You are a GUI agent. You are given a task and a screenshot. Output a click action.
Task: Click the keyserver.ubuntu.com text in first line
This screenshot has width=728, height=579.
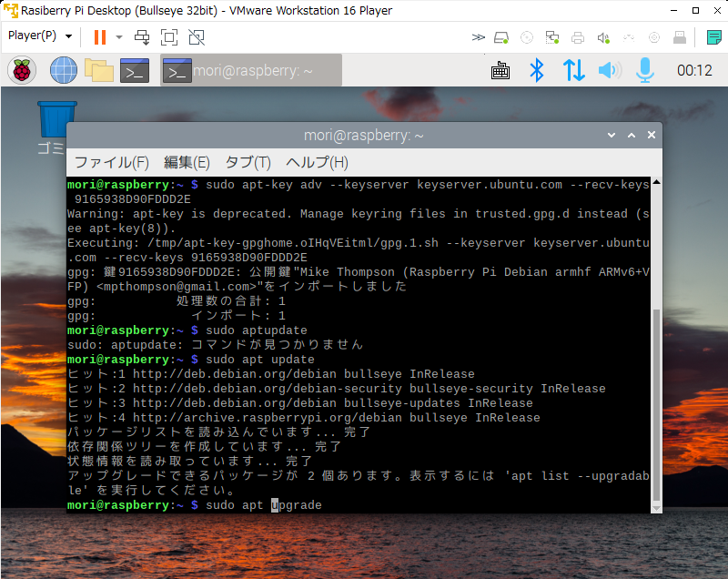(x=490, y=185)
